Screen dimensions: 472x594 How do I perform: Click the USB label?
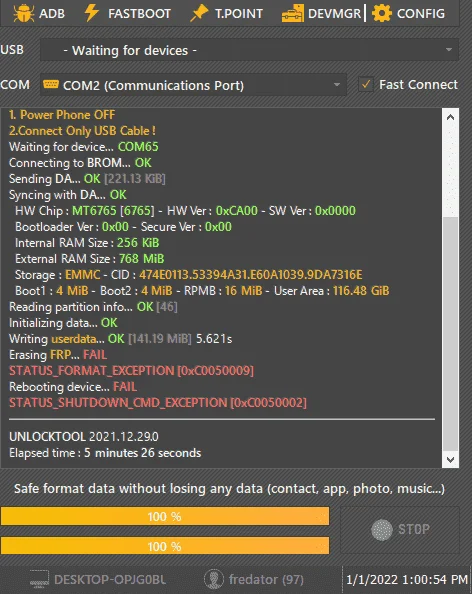tap(12, 50)
